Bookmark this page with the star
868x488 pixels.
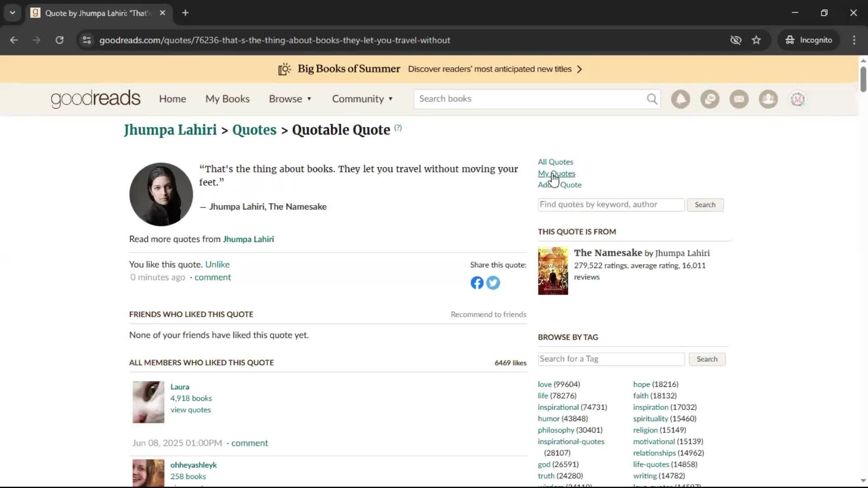(x=756, y=40)
